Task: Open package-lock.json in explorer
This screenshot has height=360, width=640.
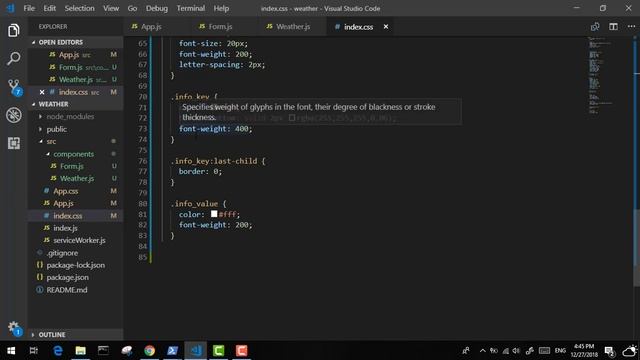Action: [x=76, y=265]
